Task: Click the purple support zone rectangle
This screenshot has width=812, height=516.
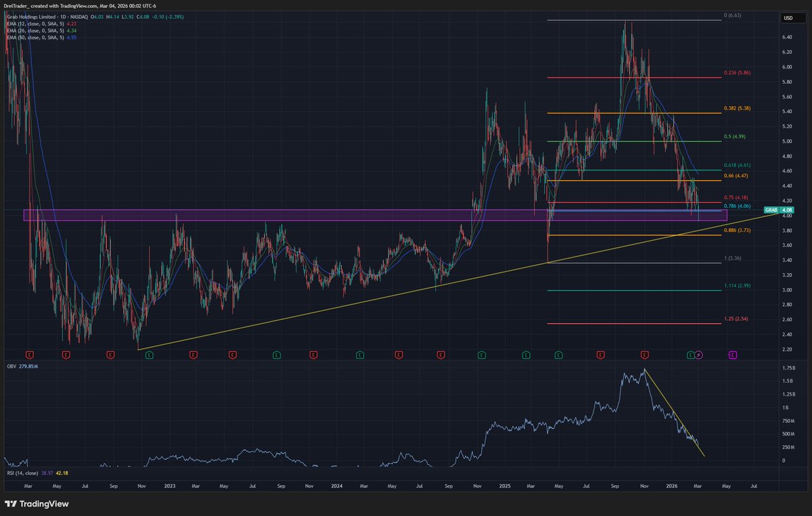Action: [375, 215]
